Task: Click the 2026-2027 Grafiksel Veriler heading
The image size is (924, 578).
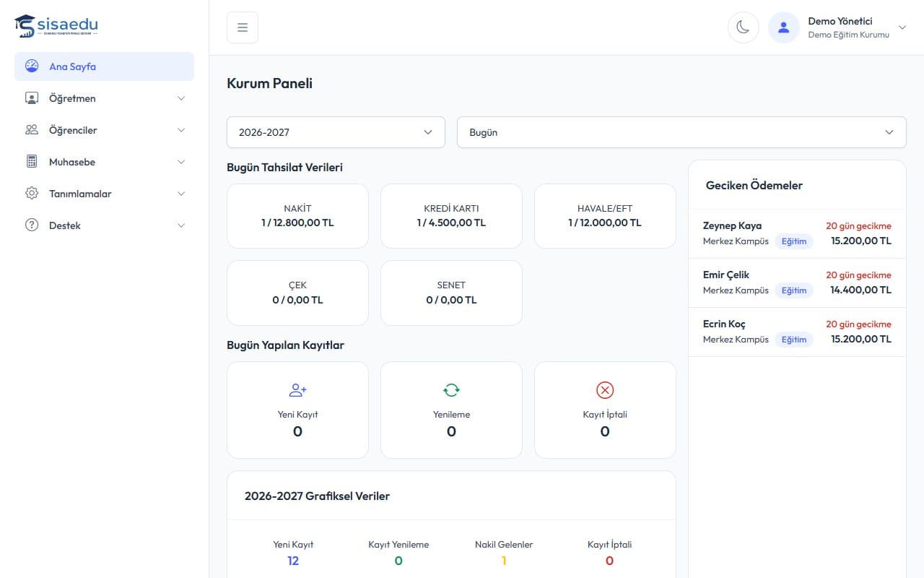Action: tap(317, 496)
